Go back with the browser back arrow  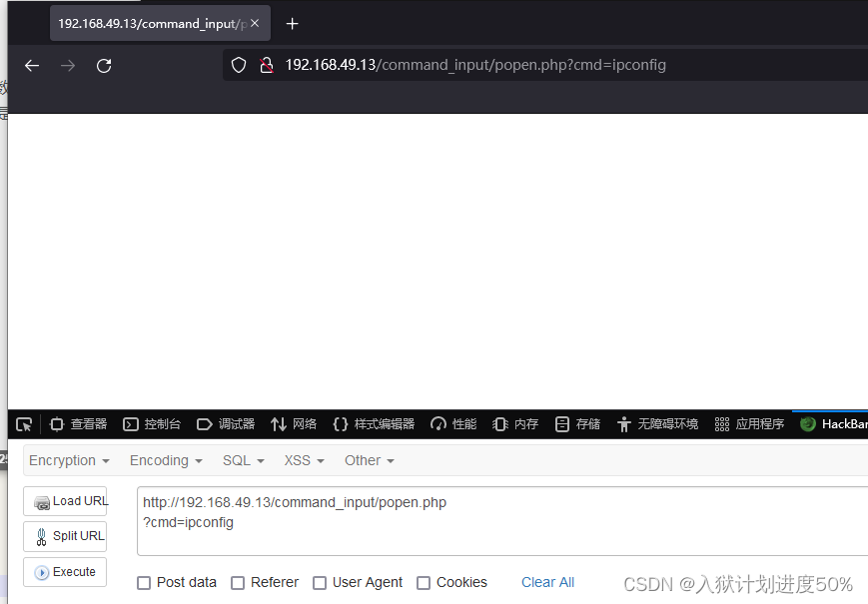[32, 66]
